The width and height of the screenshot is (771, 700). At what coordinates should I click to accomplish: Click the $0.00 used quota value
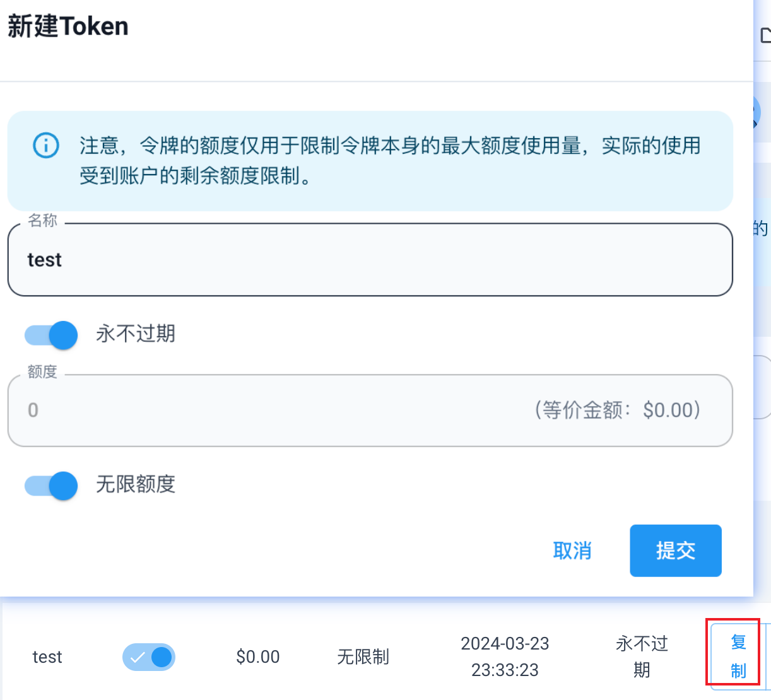[x=257, y=657]
